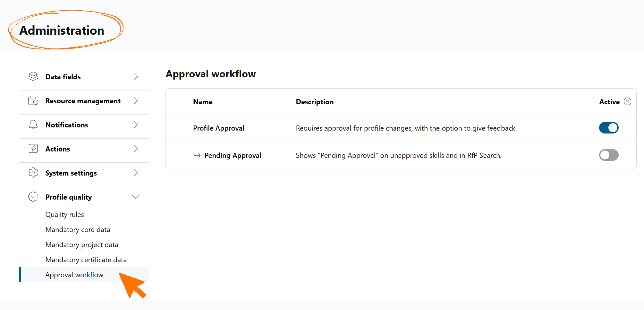644x310 pixels.
Task: Open the help icon beside Active
Action: click(628, 101)
